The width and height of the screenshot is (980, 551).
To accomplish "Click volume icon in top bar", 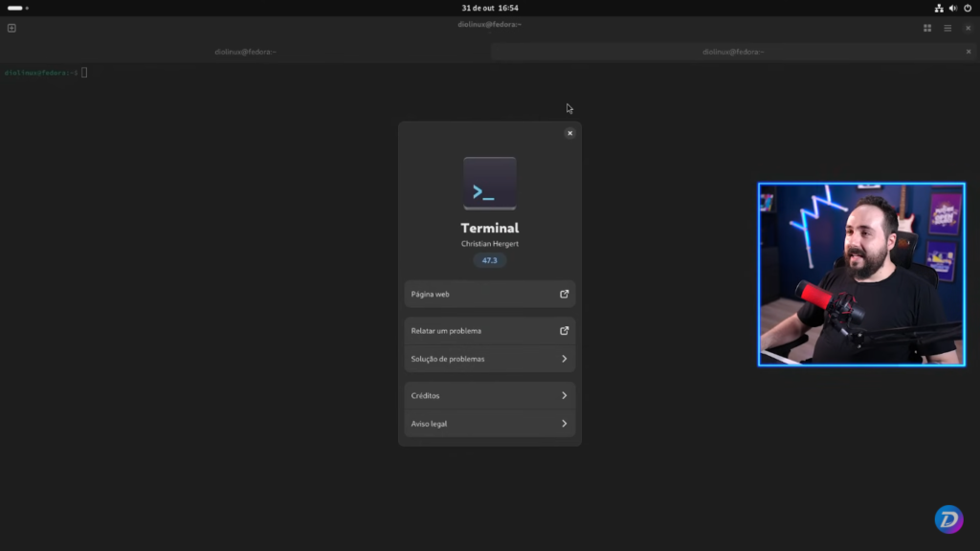I will click(953, 8).
